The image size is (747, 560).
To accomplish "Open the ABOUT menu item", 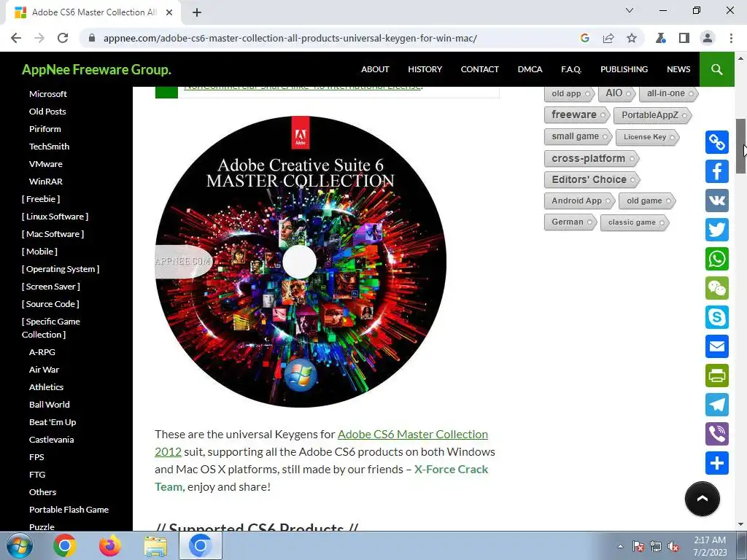I will tap(375, 69).
